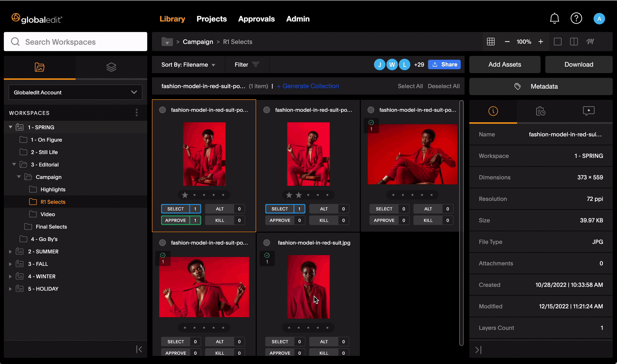Select round checkbox of bottom-left asset
Image resolution: width=617 pixels, height=364 pixels.
point(162,243)
